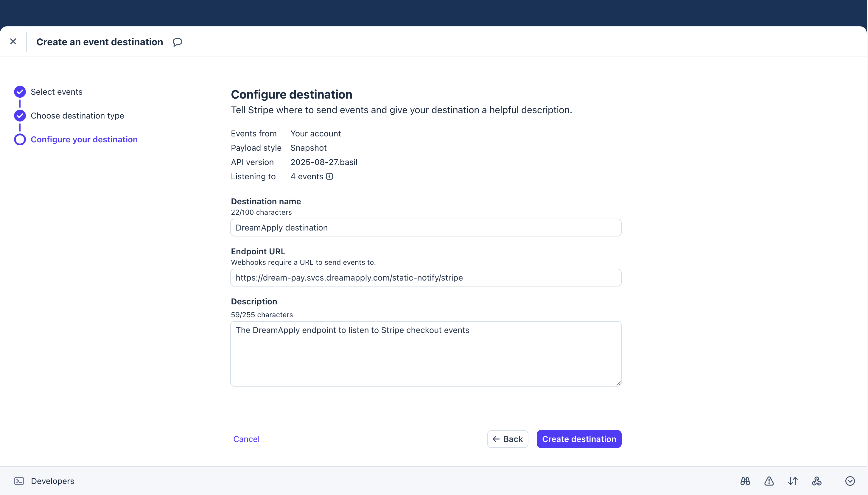Click the 59/255 characters counter
868x495 pixels.
click(262, 315)
